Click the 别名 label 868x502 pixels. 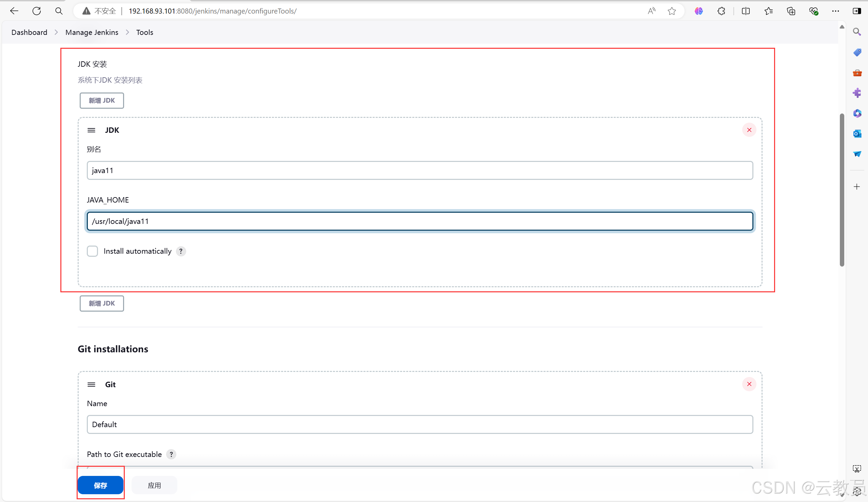tap(94, 149)
